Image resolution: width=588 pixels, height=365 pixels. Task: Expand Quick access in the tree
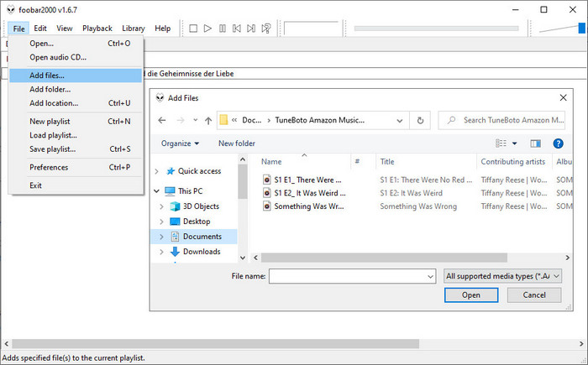(x=157, y=171)
